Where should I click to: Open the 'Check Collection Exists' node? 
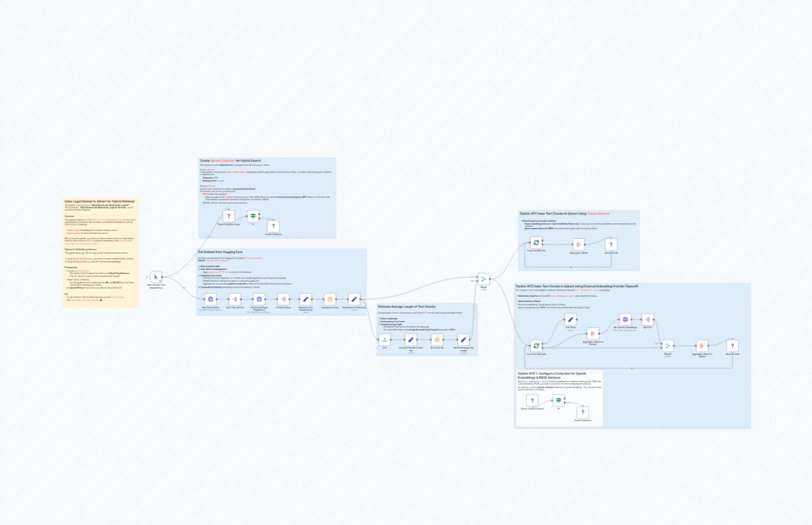click(x=229, y=216)
